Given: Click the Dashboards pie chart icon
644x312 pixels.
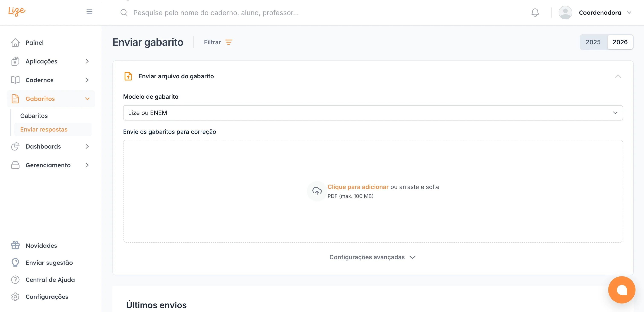Looking at the screenshot, I should coord(15,146).
